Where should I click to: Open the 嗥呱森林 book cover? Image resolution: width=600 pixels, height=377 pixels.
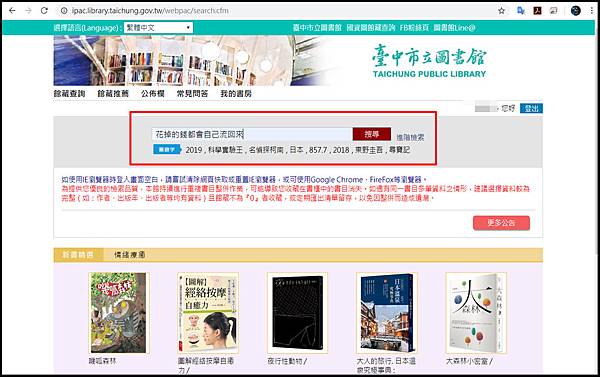point(118,313)
